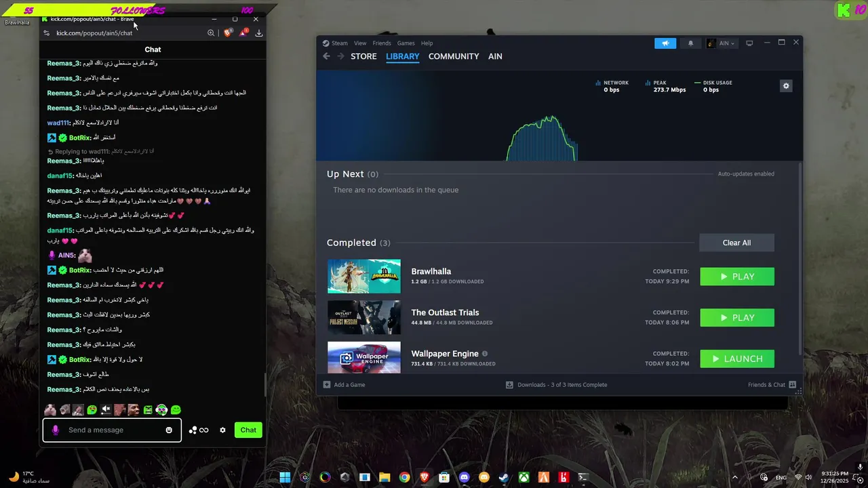Insert the headphones green emote

coord(161,409)
